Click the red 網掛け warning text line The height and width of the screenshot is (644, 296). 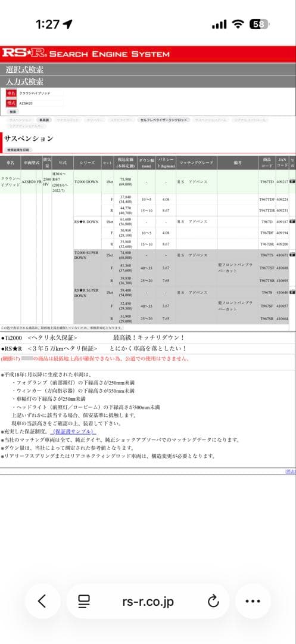coord(95,358)
